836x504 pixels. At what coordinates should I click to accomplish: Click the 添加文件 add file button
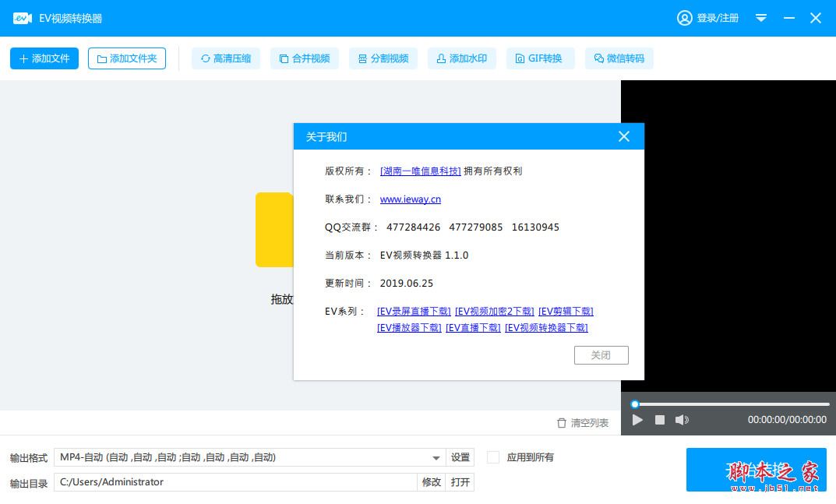(x=44, y=58)
